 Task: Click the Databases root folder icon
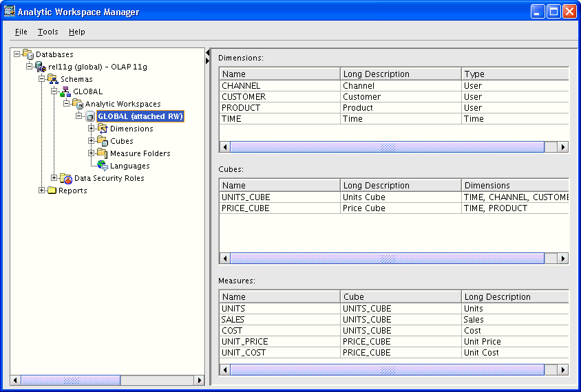pyautogui.click(x=28, y=54)
